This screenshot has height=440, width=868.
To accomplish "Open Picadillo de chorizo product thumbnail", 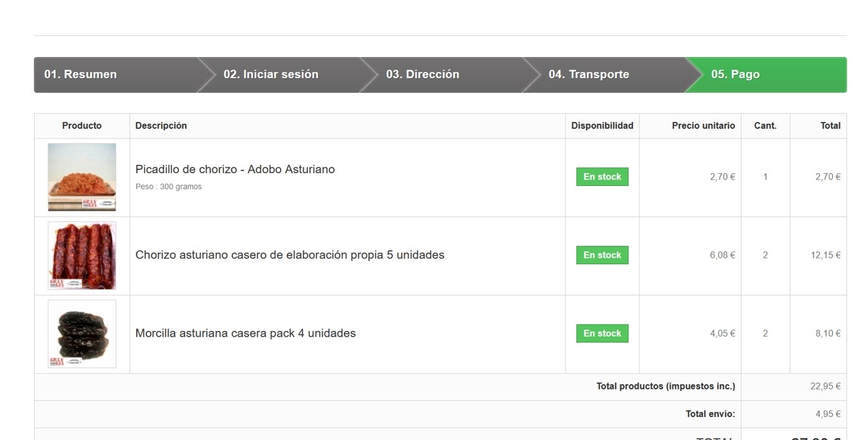I will (x=82, y=177).
